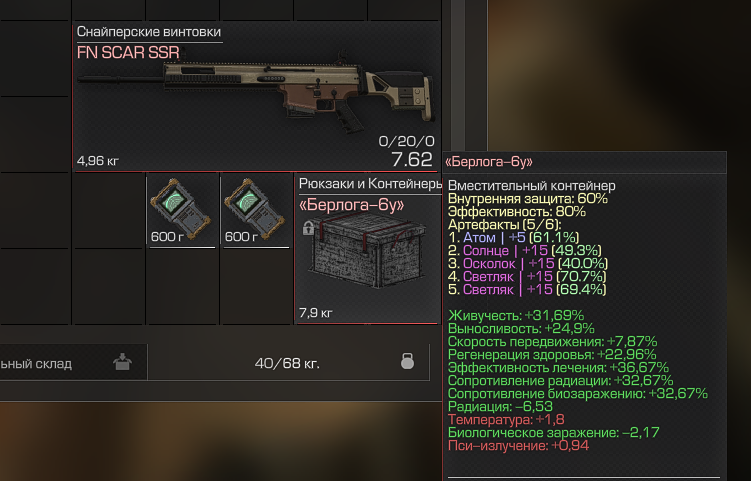Click the Живучесть stat line in tooltip
The width and height of the screenshot is (751, 481).
[516, 315]
